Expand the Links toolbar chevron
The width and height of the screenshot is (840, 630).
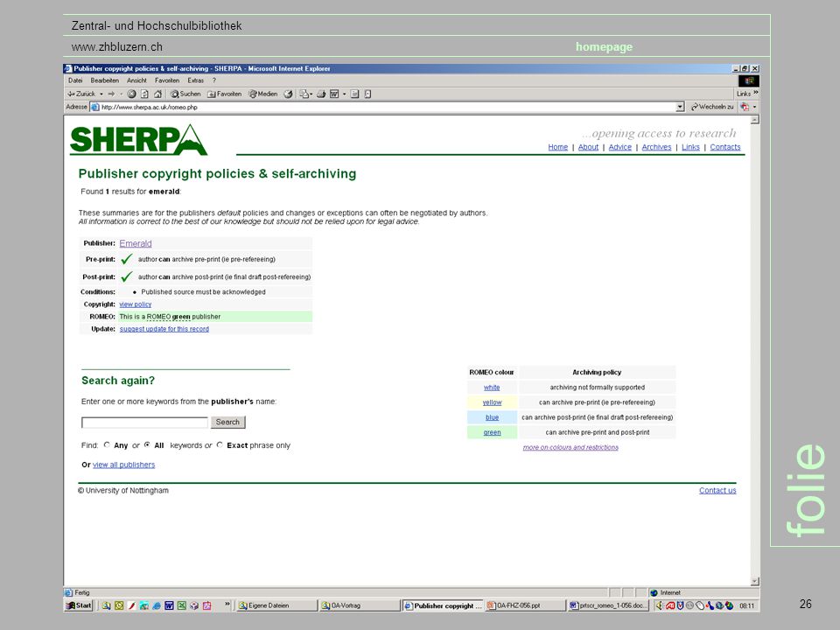pyautogui.click(x=755, y=93)
